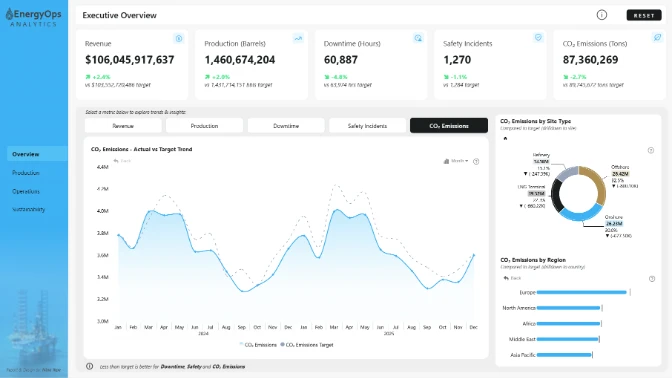Image resolution: width=672 pixels, height=378 pixels.
Task: Select the Production metric tab
Action: (204, 126)
